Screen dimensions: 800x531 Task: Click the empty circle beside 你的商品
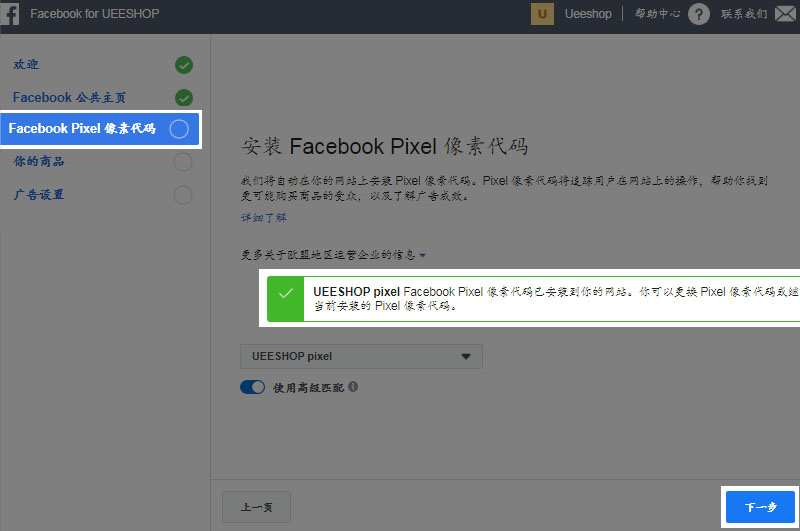183,162
